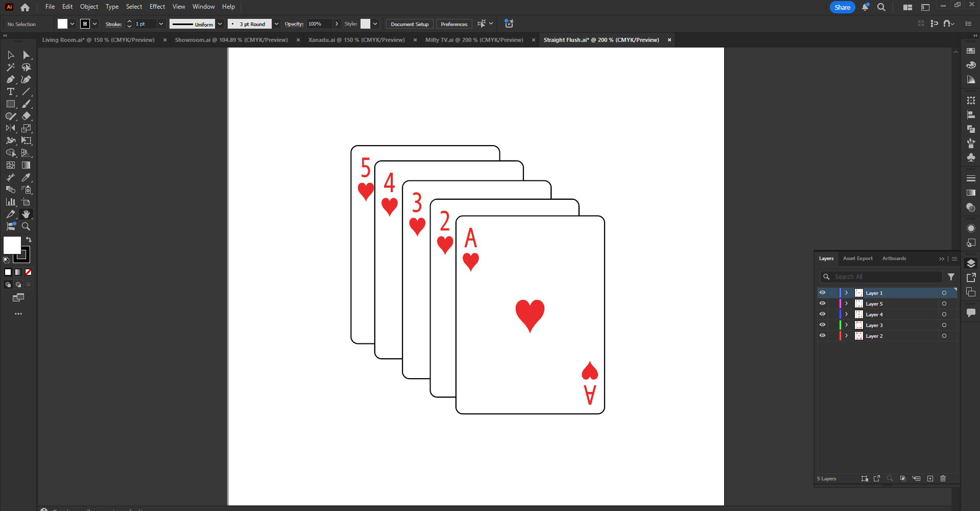Screen dimensions: 980x511
Task: Open Preferences from the control bar
Action: click(x=453, y=24)
